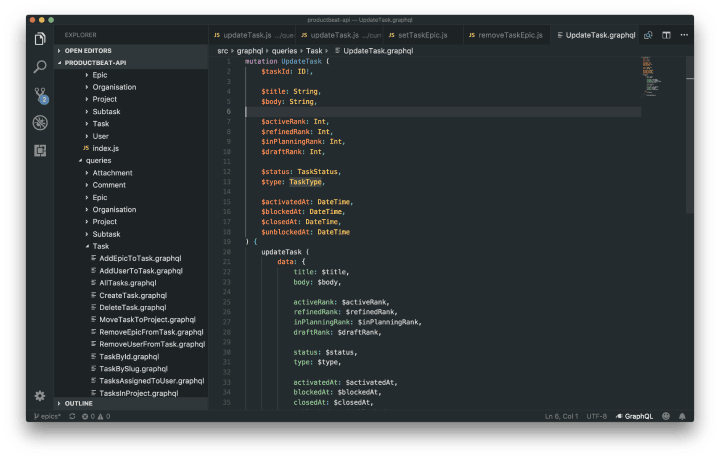Open the Extensions view in activity bar

pyautogui.click(x=40, y=151)
